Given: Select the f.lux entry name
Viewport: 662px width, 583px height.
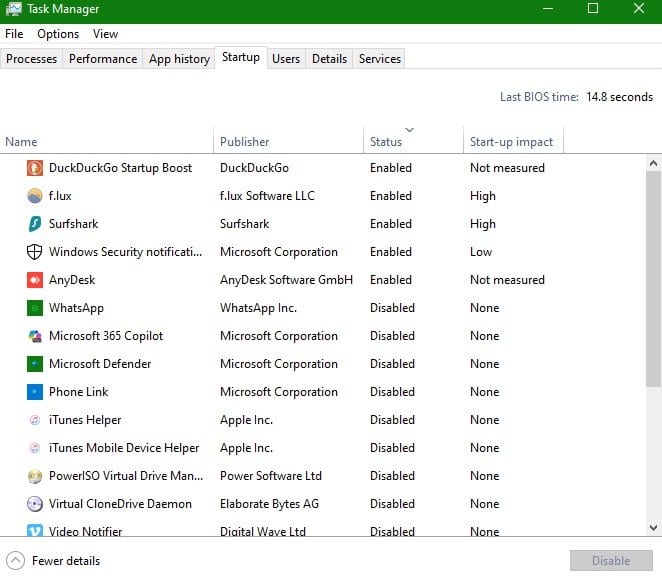Looking at the screenshot, I should coord(60,196).
